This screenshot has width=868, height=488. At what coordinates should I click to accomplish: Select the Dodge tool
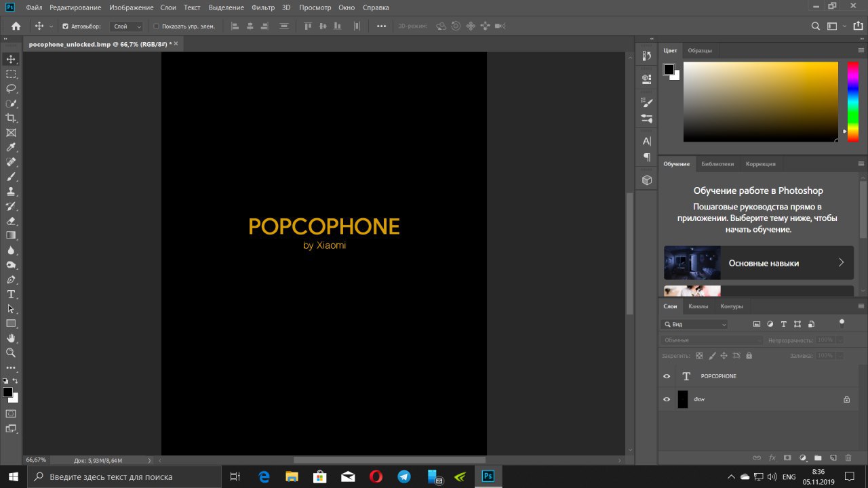coord(11,265)
